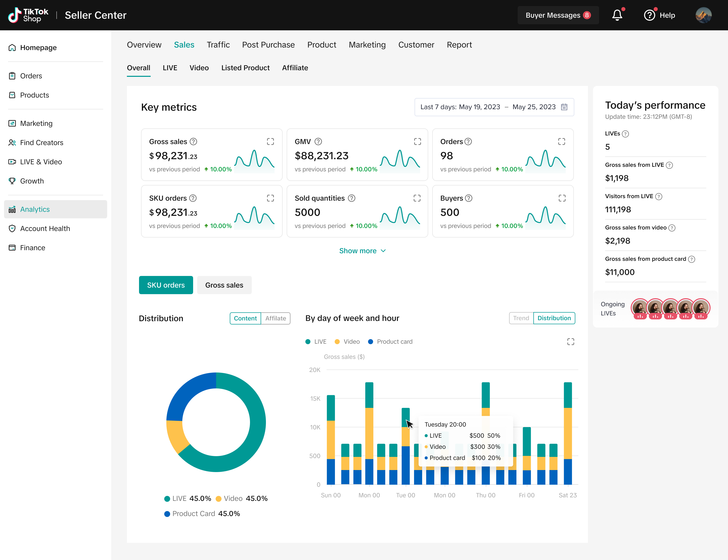728x560 pixels.
Task: Switch to the Traffic tab
Action: pyautogui.click(x=218, y=45)
